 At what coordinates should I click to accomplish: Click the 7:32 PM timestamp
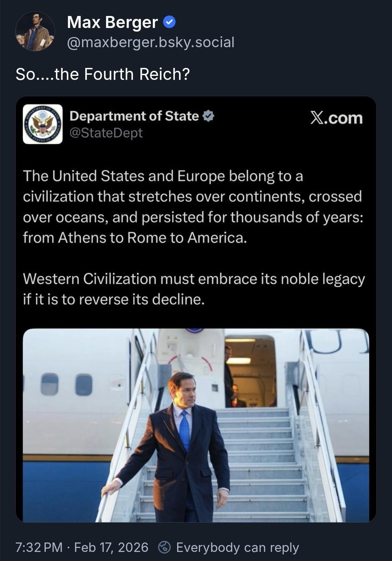point(39,547)
